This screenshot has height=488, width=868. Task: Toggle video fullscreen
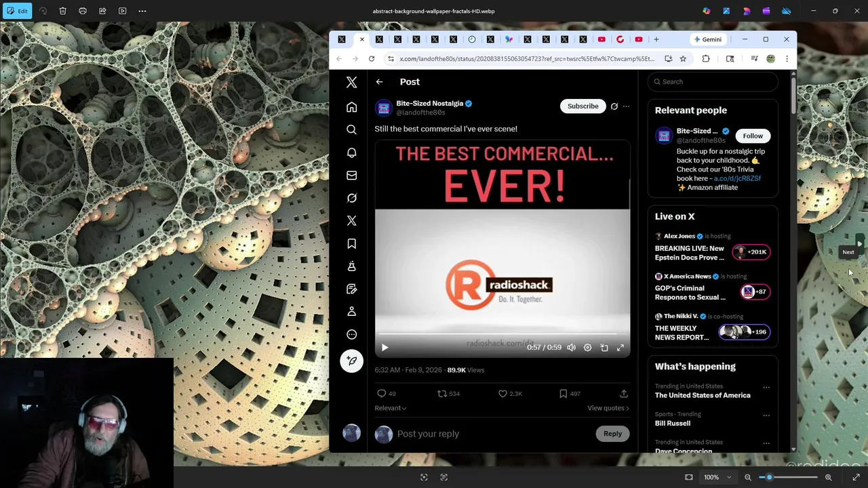point(620,348)
